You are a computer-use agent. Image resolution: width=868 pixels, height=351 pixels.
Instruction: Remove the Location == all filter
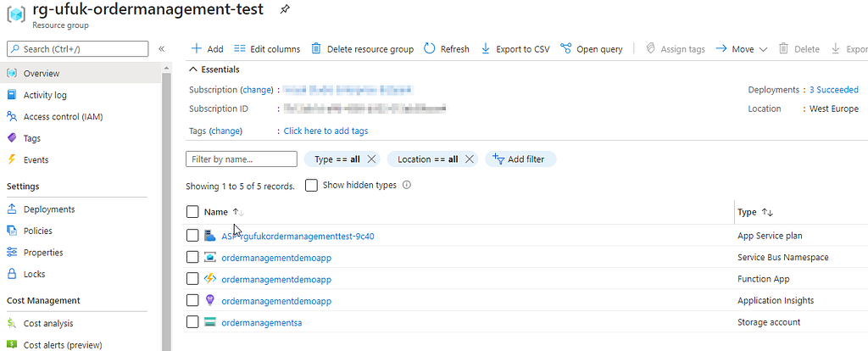click(470, 159)
